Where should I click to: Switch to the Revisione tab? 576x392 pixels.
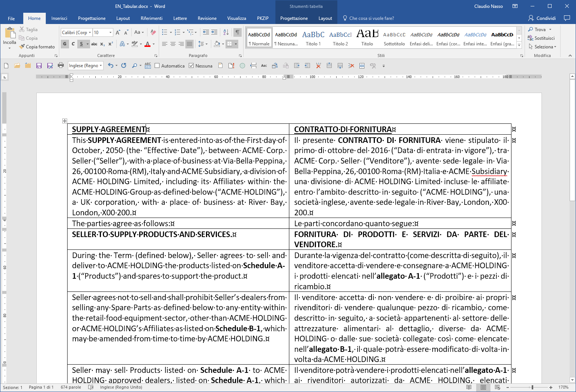coord(207,18)
